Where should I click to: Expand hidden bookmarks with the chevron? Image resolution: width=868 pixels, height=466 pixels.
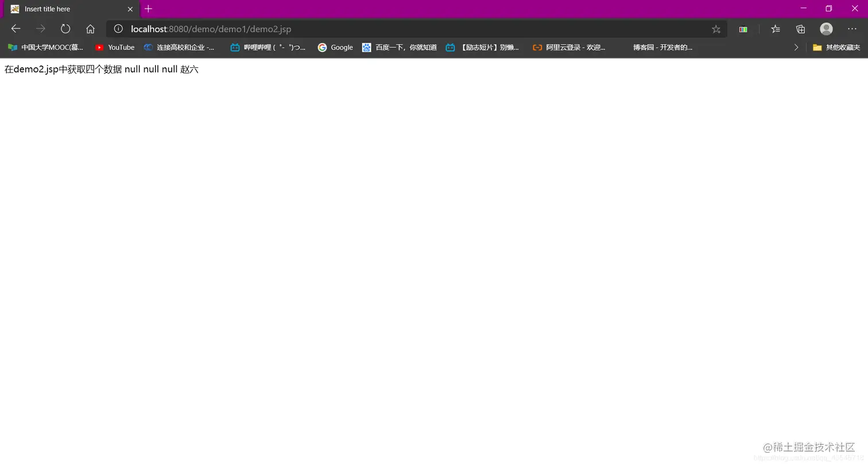tap(796, 47)
